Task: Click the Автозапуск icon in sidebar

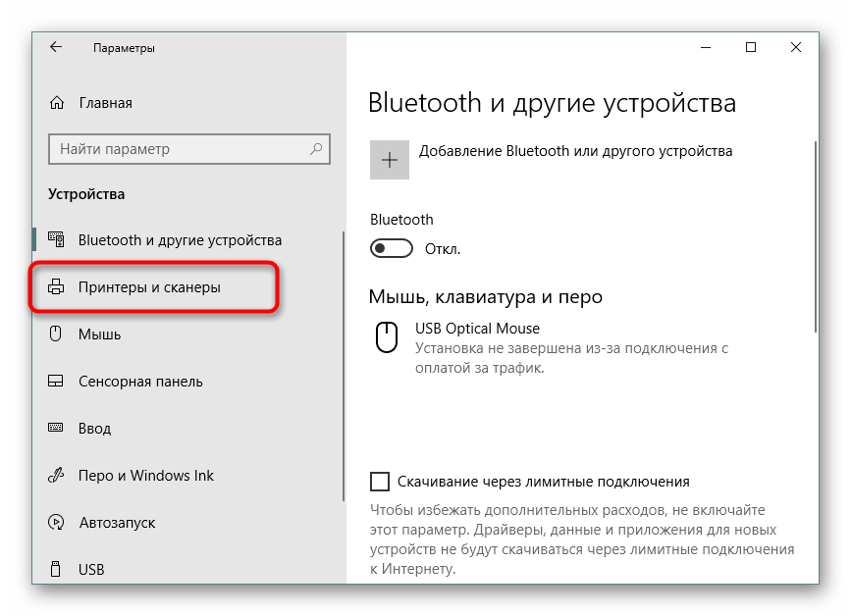Action: pyautogui.click(x=57, y=523)
